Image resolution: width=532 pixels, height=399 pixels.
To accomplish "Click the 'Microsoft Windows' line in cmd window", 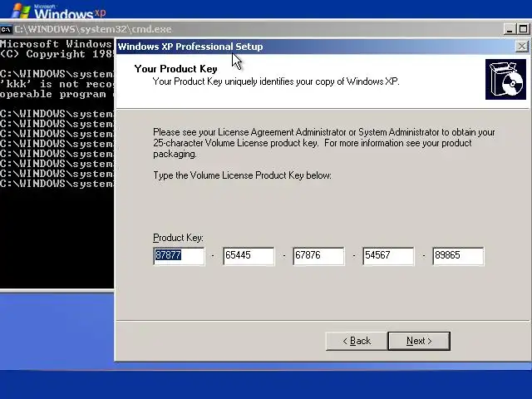I will point(57,44).
